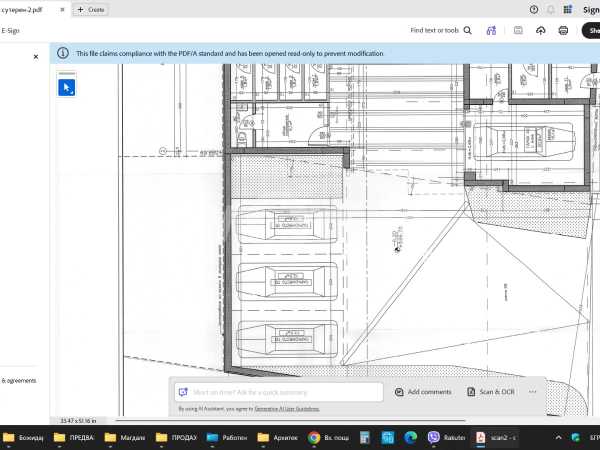Open the help question mark icon
Screen dimensions: 600x450
[533, 9]
